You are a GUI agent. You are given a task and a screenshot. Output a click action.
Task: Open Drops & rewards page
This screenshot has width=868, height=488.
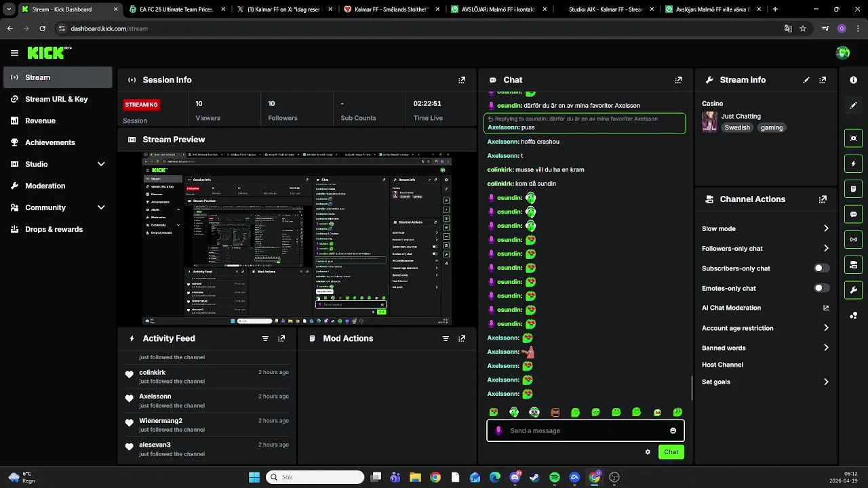point(58,229)
